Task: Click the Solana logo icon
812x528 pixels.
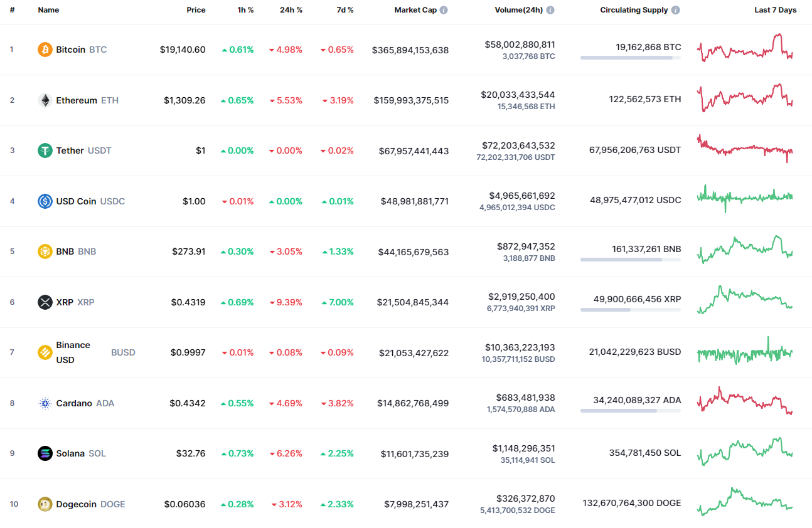Action: click(x=43, y=453)
